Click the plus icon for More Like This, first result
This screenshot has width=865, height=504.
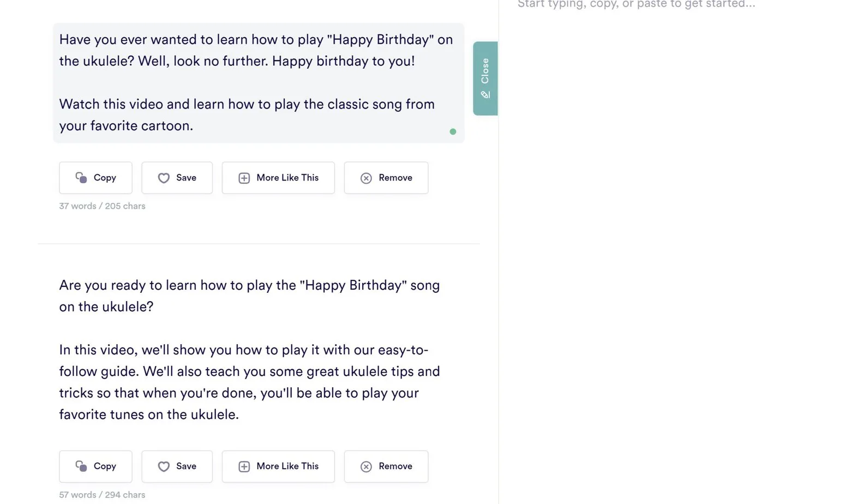click(x=244, y=178)
